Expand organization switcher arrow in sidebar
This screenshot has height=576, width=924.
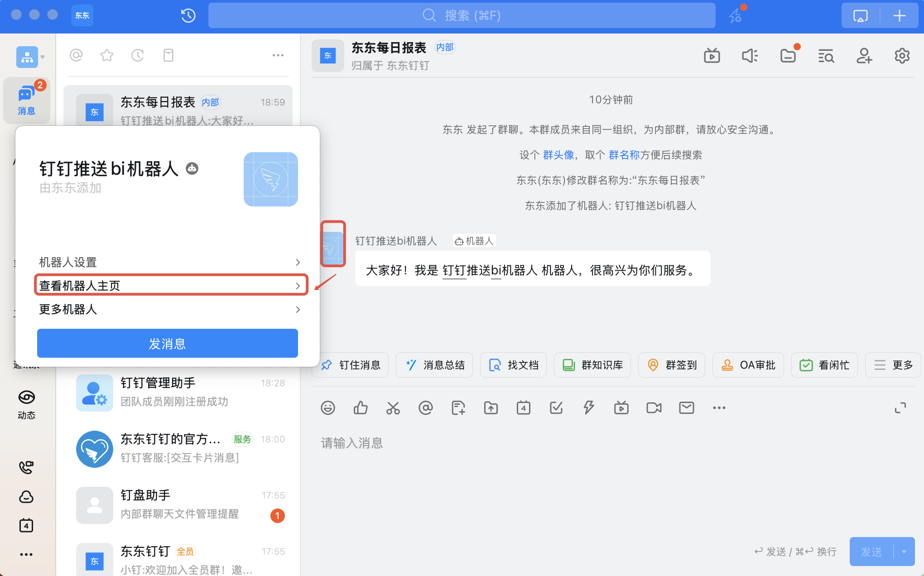coord(43,57)
